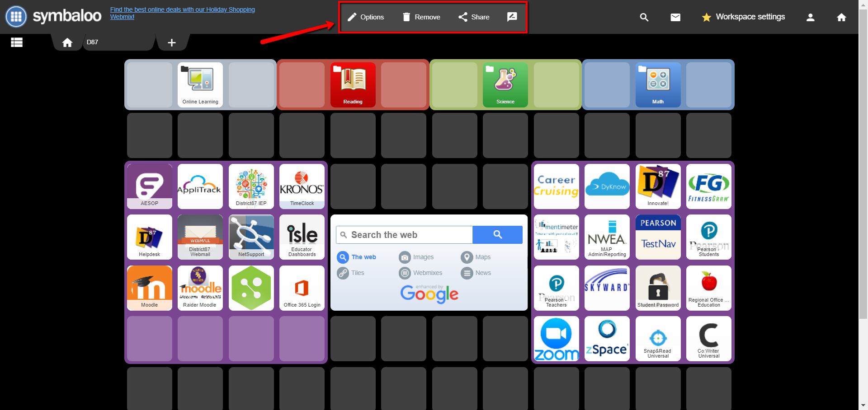This screenshot has height=410, width=868.
Task: Open the NWEA MAP Admin/Reporting tile
Action: click(607, 237)
